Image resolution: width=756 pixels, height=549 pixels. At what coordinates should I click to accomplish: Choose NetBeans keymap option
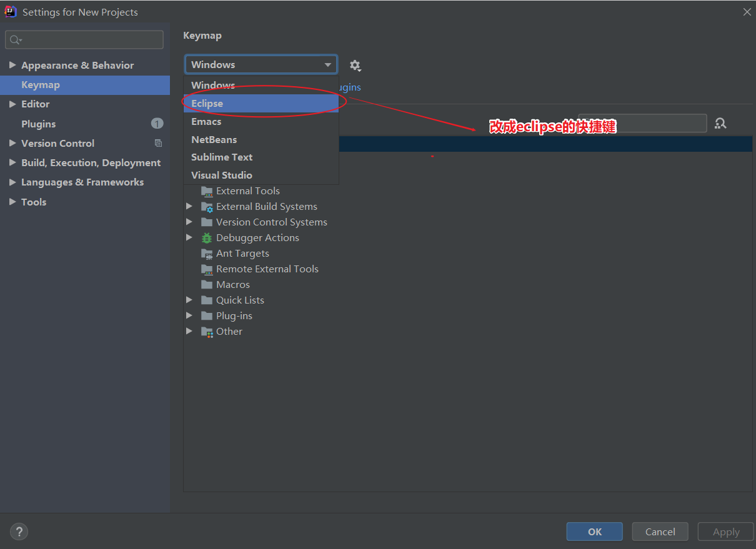pos(261,140)
